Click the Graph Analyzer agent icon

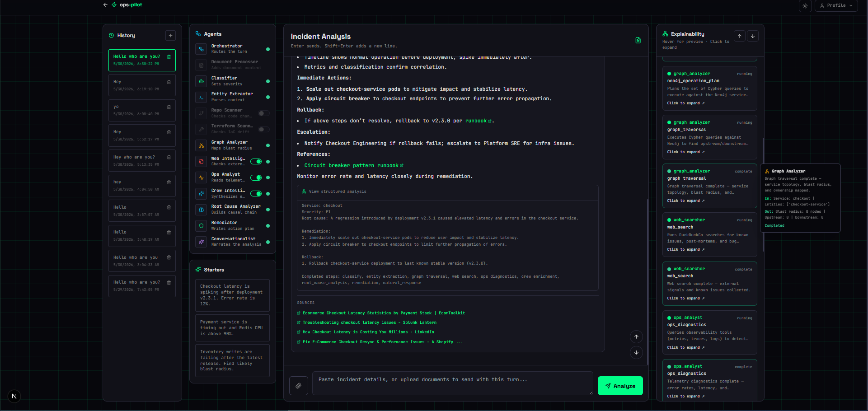pos(201,145)
